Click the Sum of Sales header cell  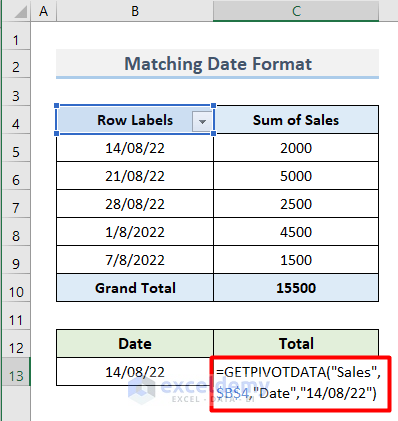[296, 120]
